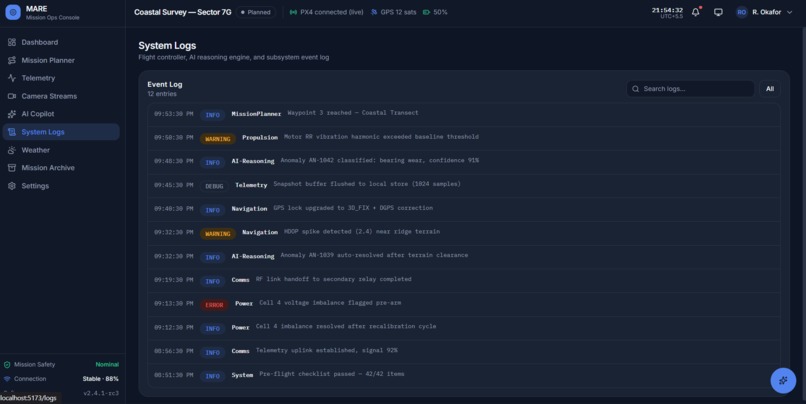The height and width of the screenshot is (404, 806).
Task: Click the Stable 88% connection value
Action: [x=101, y=379]
